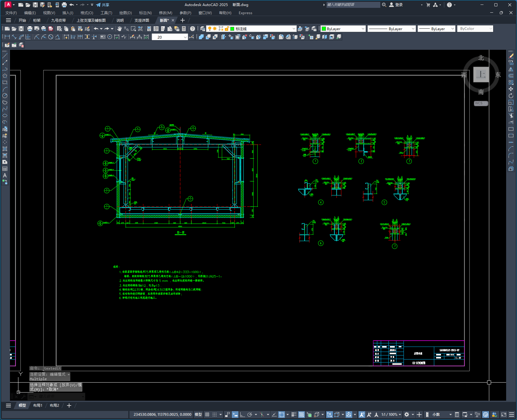Select the Center Mark tool
This screenshot has width=517, height=420.
pos(110,37)
